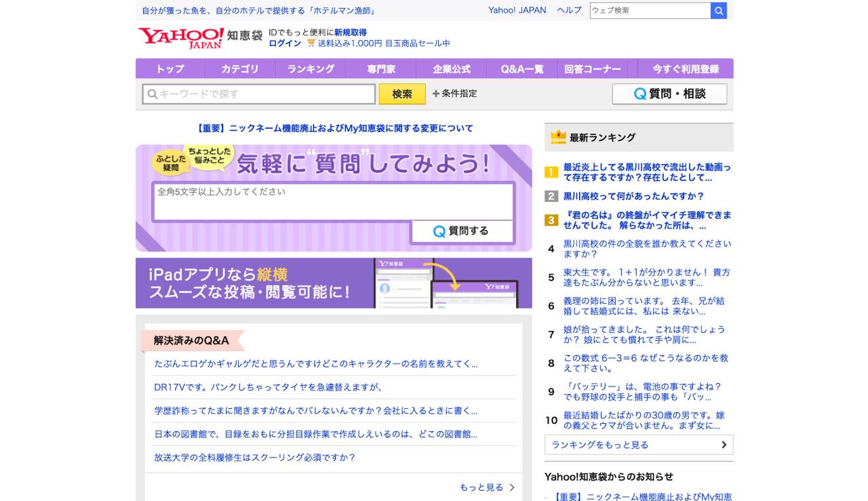Open the Yahoo! JAPAN 知恵袋 logo
The height and width of the screenshot is (501, 868).
(x=200, y=38)
